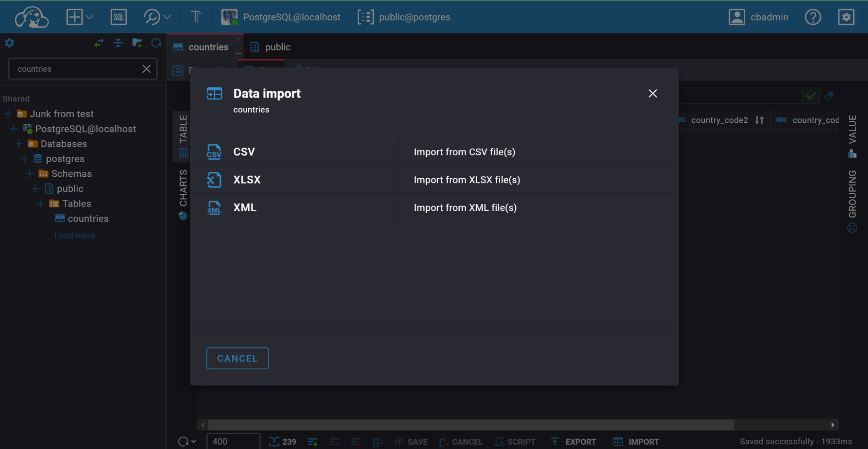Screen dimensions: 868x449
Task: Select the countries table in tree
Action: pos(82,219)
